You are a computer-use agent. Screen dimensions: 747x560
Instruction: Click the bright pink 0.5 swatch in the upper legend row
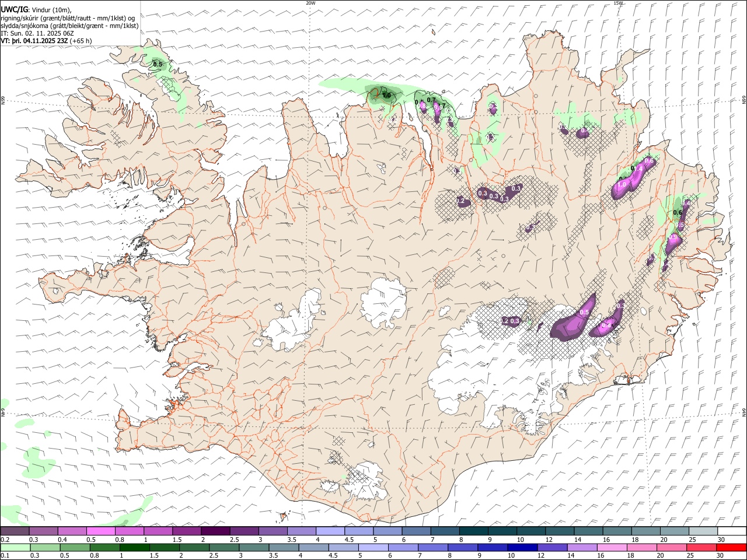click(100, 531)
